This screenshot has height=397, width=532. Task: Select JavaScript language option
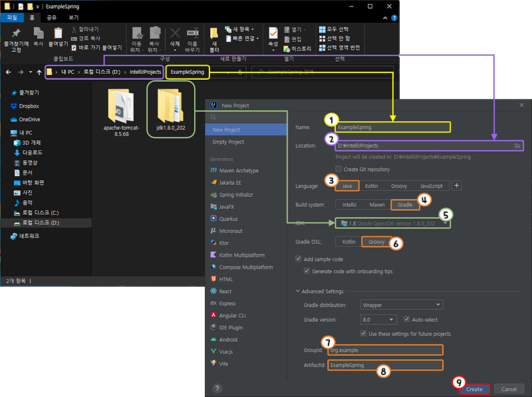[431, 186]
